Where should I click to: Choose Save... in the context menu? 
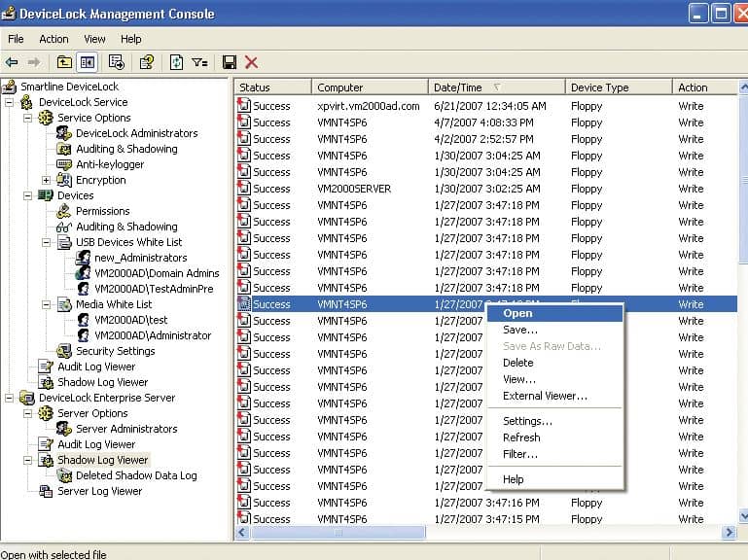(555, 330)
